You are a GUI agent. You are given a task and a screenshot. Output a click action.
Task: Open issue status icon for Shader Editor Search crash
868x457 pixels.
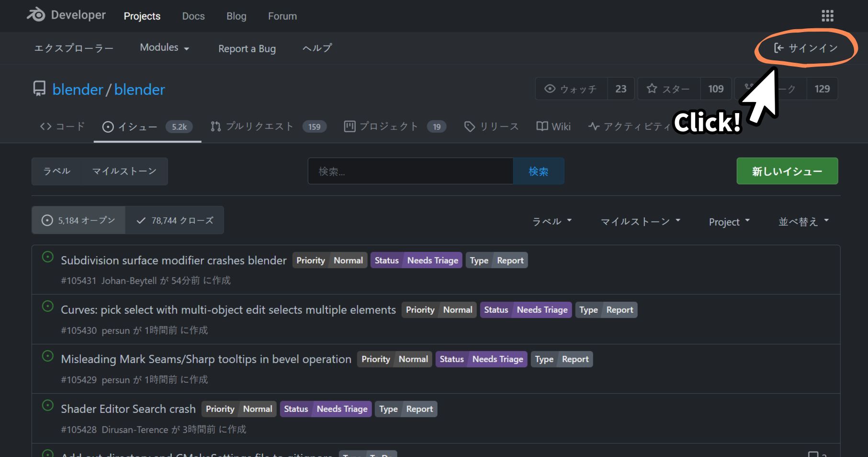tap(48, 405)
